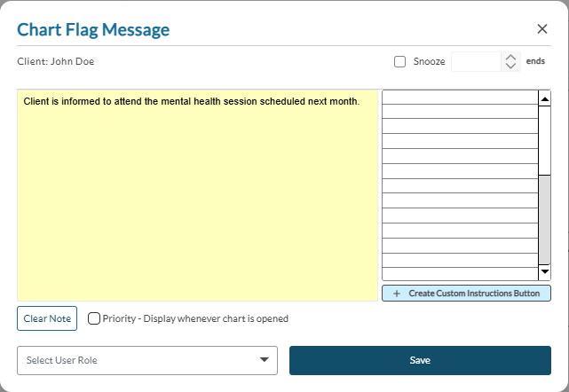The image size is (569, 392).
Task: Toggle Priority display whenever chart is opened
Action: (94, 318)
